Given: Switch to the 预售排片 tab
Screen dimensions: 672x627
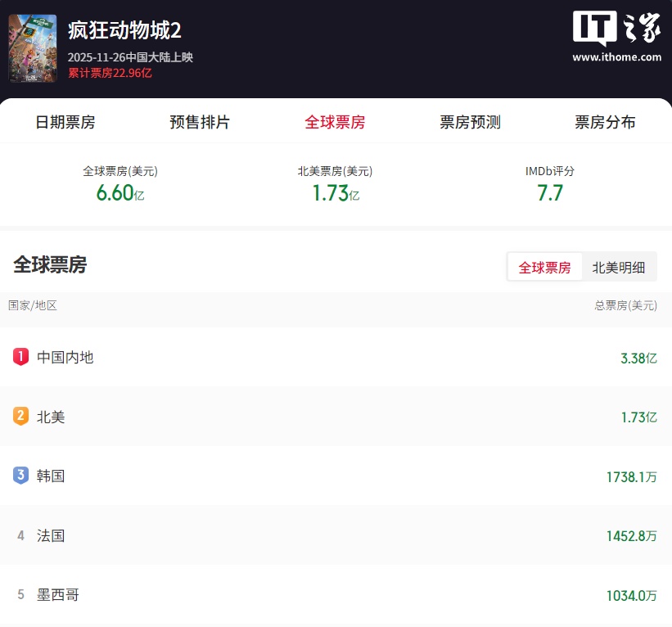Looking at the screenshot, I should [200, 123].
